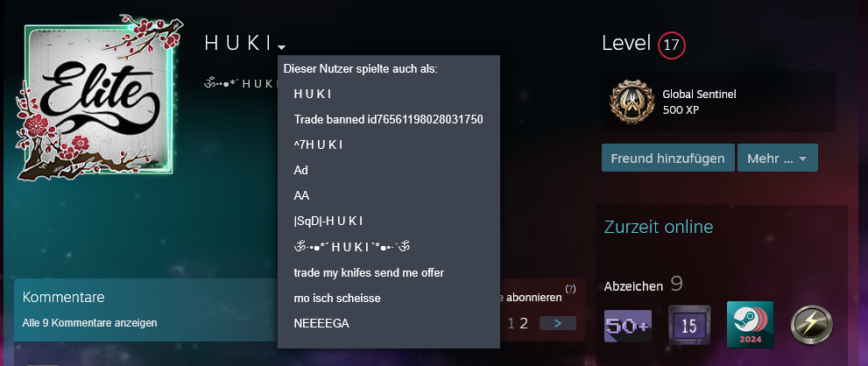This screenshot has width=868, height=366.
Task: Select alias "|SqD|-H U K I" in list
Action: [x=328, y=221]
